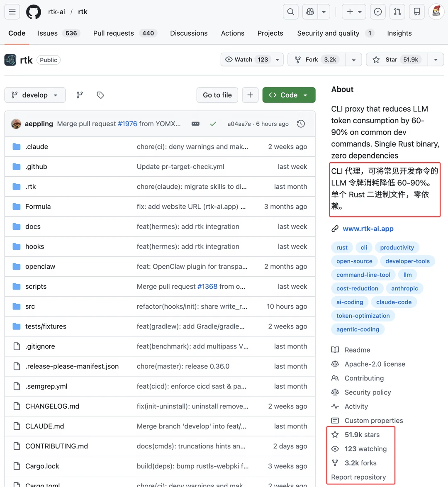Open the Fork options dropdown arrow
This screenshot has height=487, width=448.
pyautogui.click(x=353, y=60)
